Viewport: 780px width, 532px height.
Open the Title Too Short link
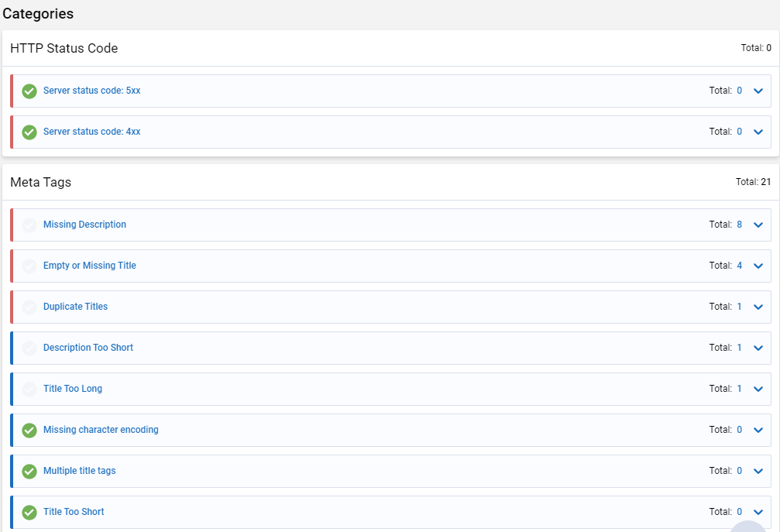point(74,512)
